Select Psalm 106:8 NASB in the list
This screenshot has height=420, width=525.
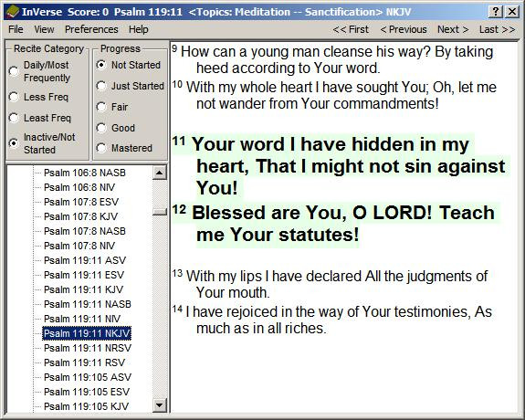coord(85,173)
